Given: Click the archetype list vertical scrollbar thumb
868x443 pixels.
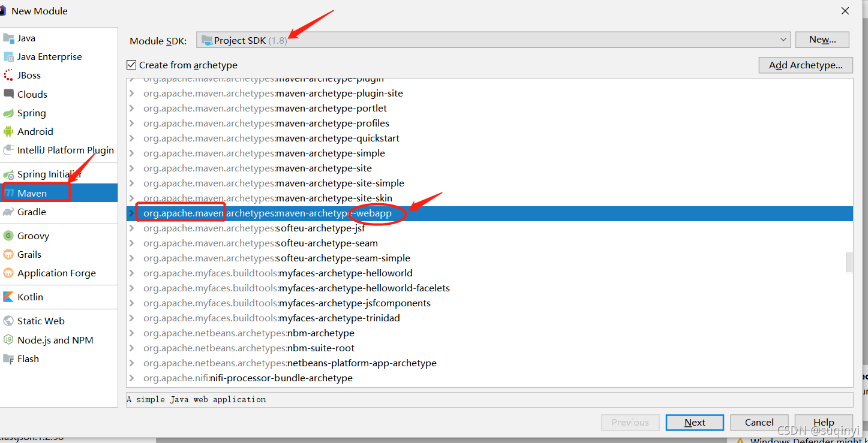Looking at the screenshot, I should coord(849,263).
